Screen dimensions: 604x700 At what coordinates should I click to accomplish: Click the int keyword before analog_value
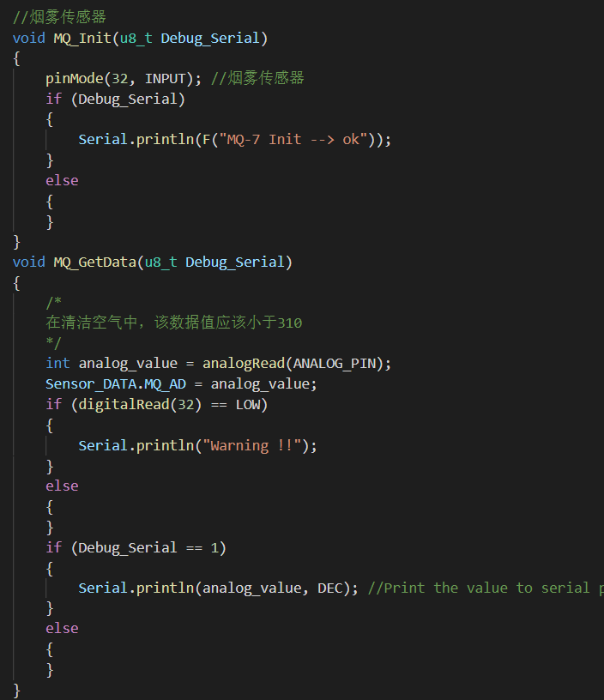coord(57,364)
